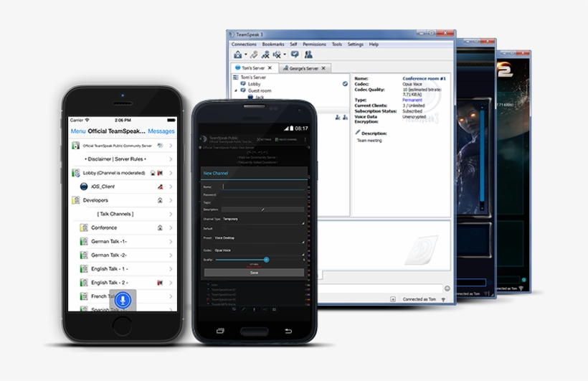Screen dimensions: 588x381
Task: Click the mute speakers toolbar icon
Action: [x=277, y=55]
